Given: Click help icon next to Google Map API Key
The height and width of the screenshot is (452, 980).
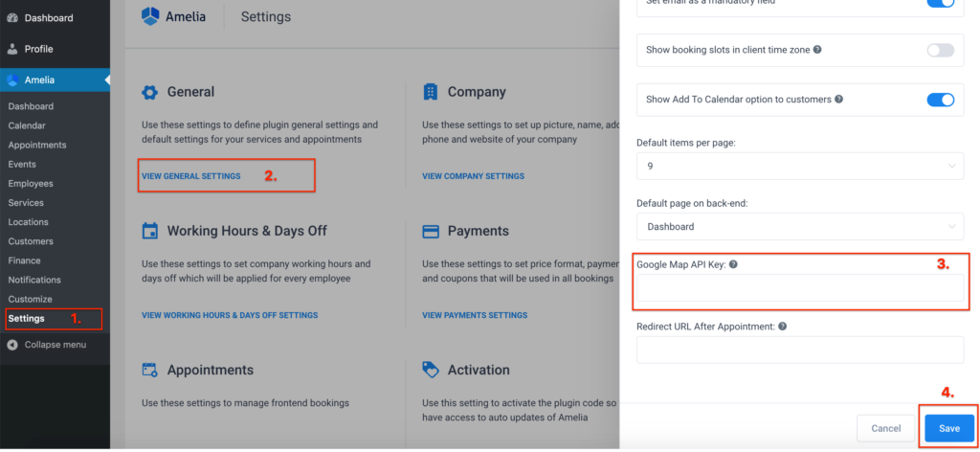Looking at the screenshot, I should pyautogui.click(x=733, y=264).
